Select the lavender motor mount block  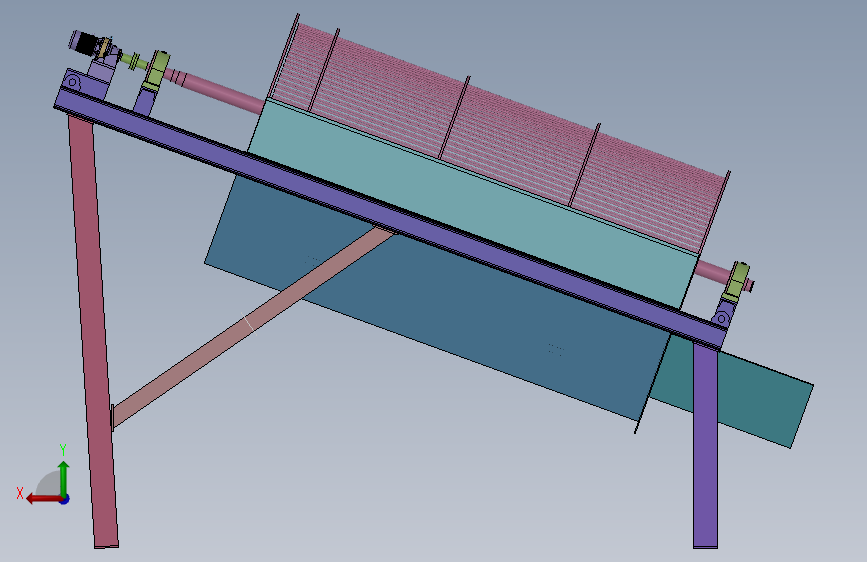point(102,71)
